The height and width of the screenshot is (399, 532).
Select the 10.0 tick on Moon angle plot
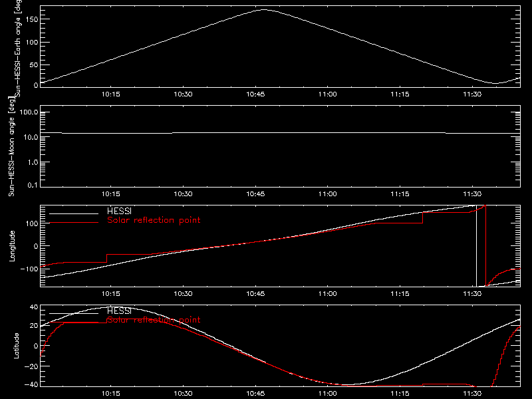(31, 137)
